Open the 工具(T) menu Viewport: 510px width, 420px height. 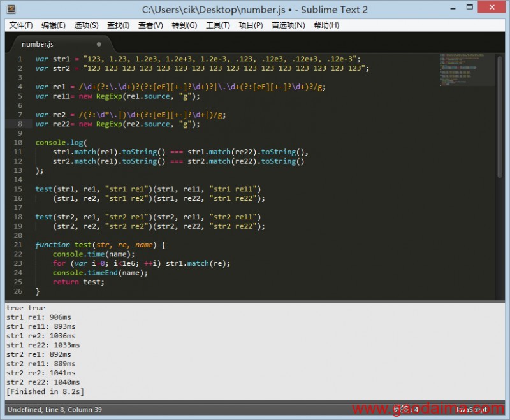(x=218, y=25)
